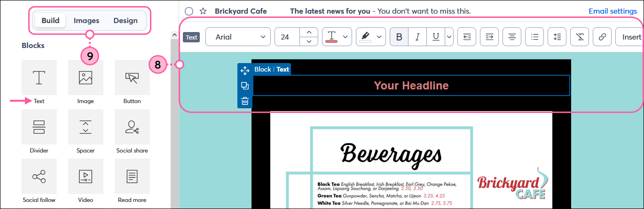This screenshot has height=209, width=644.
Task: Open Email settings link
Action: [x=613, y=11]
